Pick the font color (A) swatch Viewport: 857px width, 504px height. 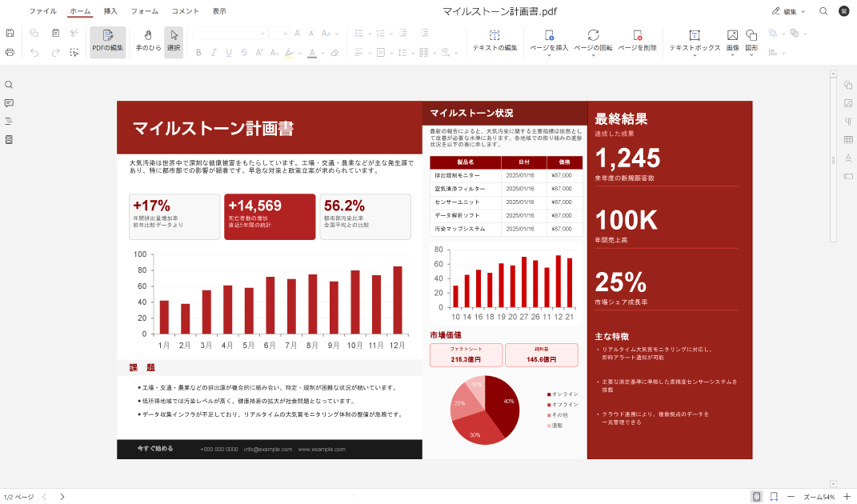tap(311, 53)
